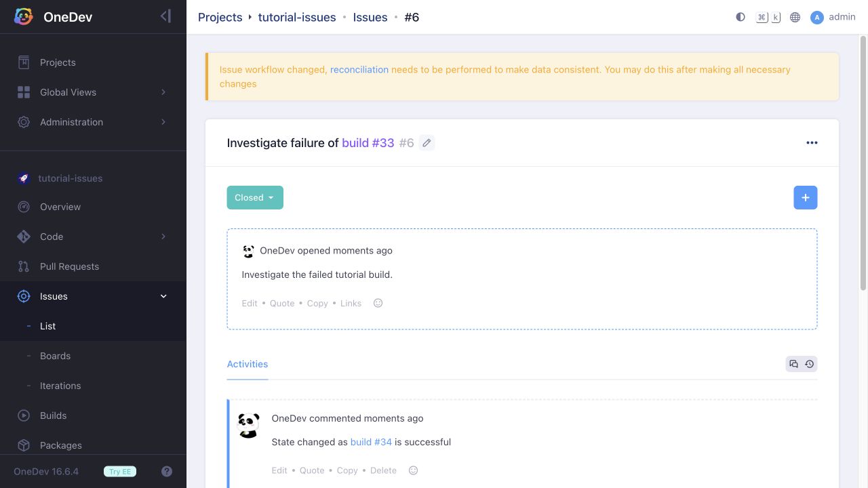The height and width of the screenshot is (488, 868).
Task: Click the OneDev logo icon
Action: coord(24,17)
